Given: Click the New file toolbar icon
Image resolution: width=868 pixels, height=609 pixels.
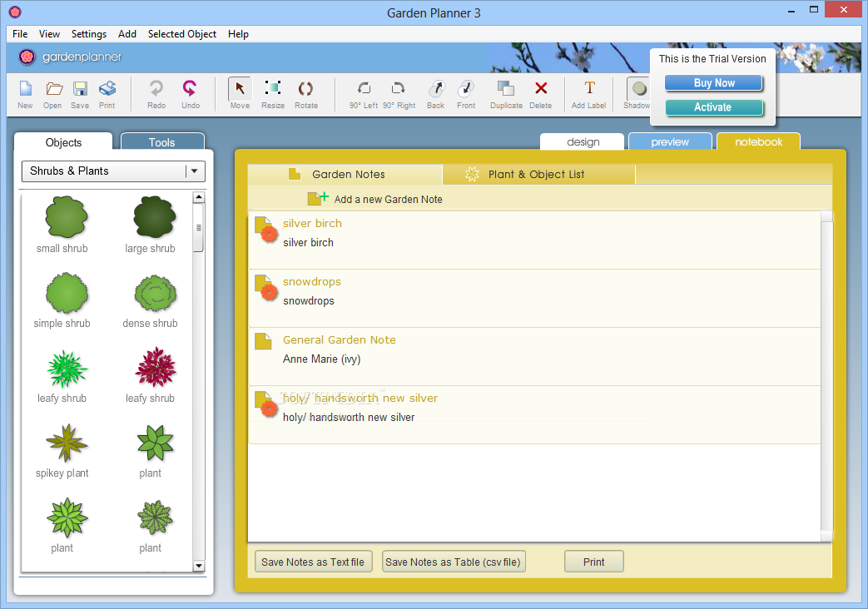Looking at the screenshot, I should pos(26,88).
